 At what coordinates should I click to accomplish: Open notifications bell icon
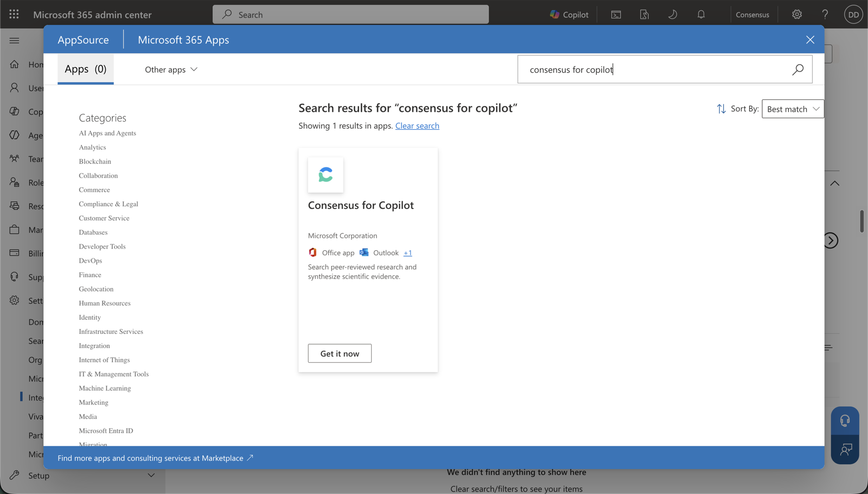pos(701,15)
